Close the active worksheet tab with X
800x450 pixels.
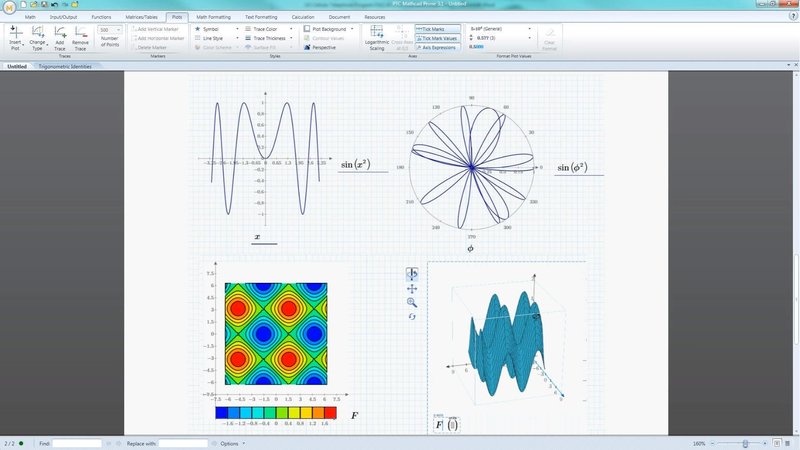pyautogui.click(x=795, y=66)
